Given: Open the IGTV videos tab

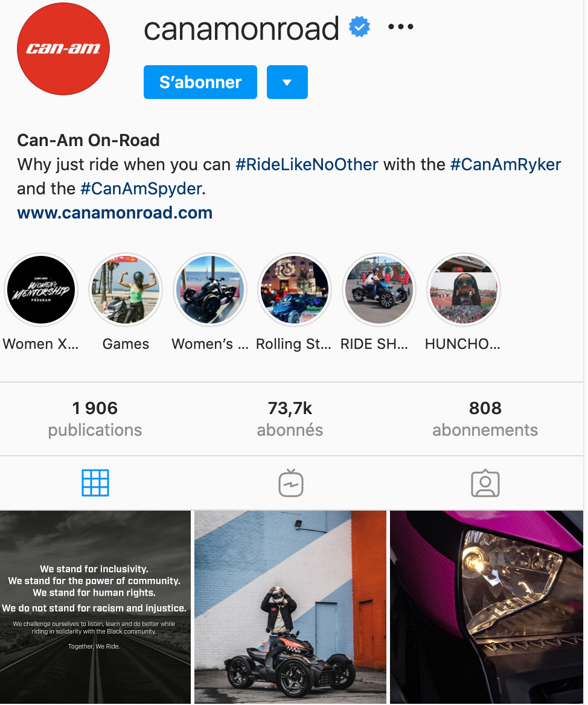Looking at the screenshot, I should pyautogui.click(x=291, y=483).
